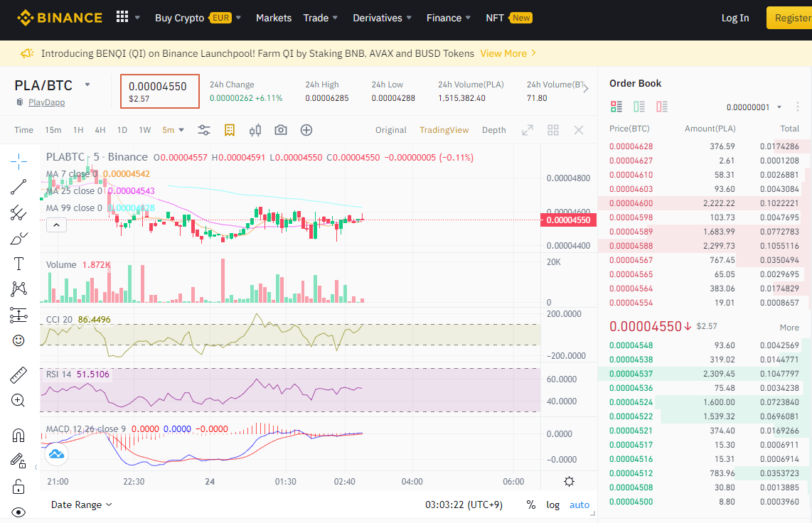Show more 24h stats arrow
The width and height of the screenshot is (812, 523).
(x=586, y=89)
